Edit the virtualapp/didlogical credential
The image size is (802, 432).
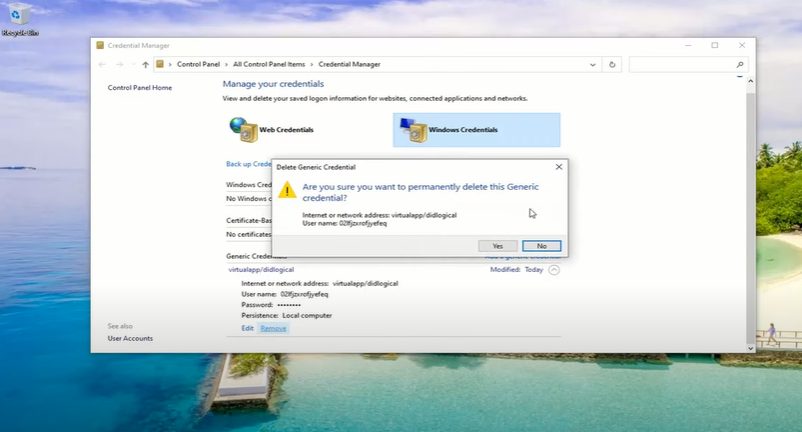click(x=248, y=328)
